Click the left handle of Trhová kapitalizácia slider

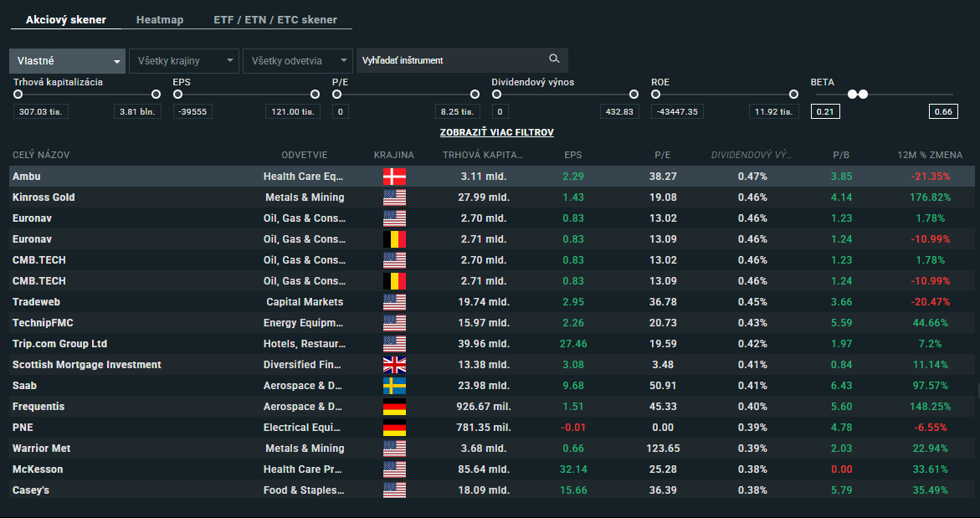point(18,95)
